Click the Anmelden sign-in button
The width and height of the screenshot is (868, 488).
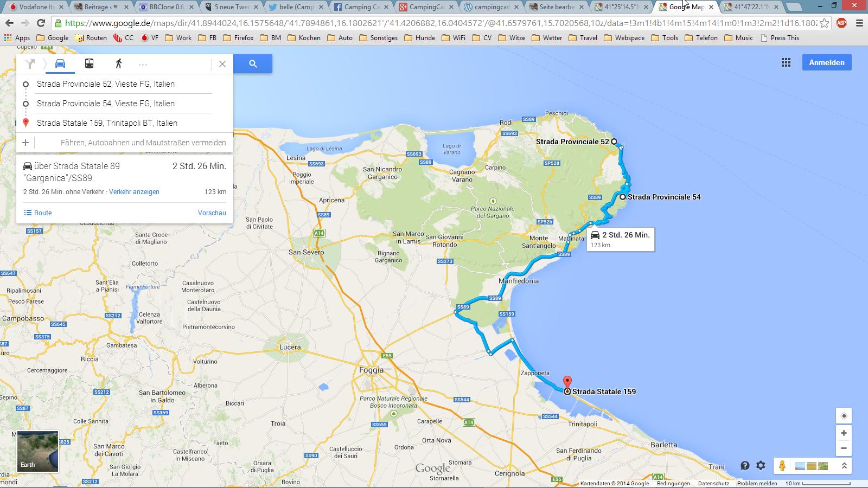click(x=827, y=62)
